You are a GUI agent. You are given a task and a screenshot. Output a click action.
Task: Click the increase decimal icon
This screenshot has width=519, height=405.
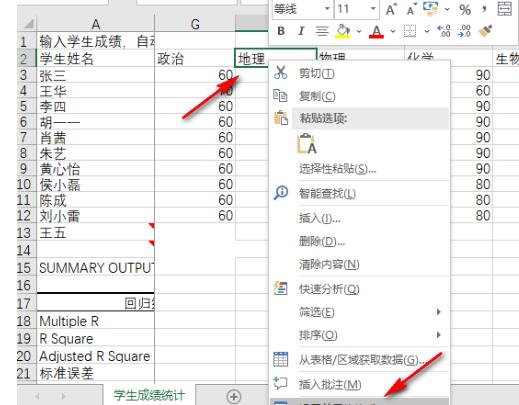444,31
